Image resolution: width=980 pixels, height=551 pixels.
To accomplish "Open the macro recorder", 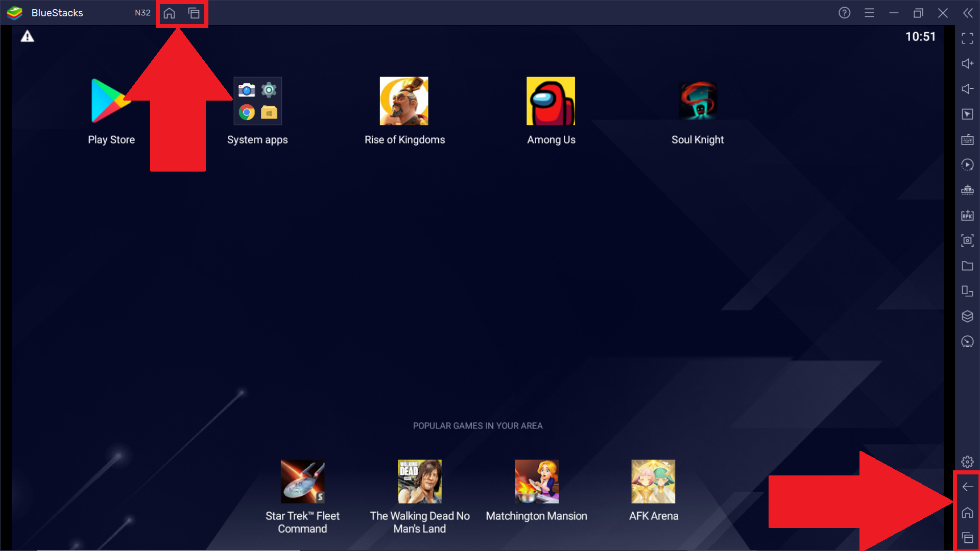I will pos(967,164).
